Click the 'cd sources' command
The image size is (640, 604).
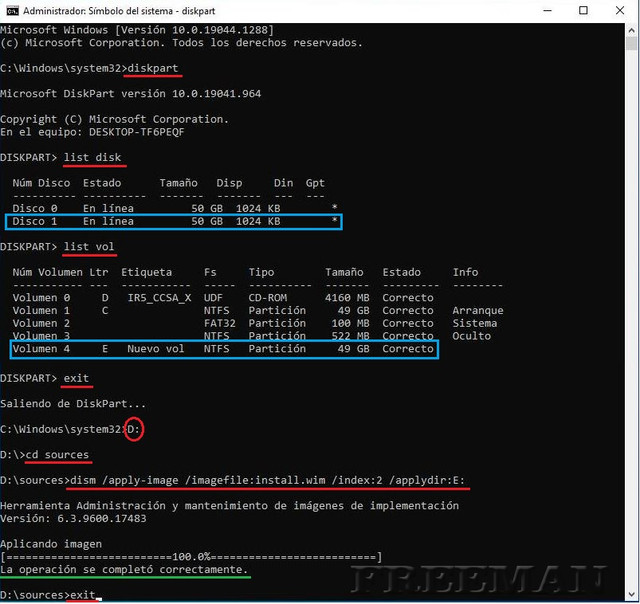(x=57, y=455)
